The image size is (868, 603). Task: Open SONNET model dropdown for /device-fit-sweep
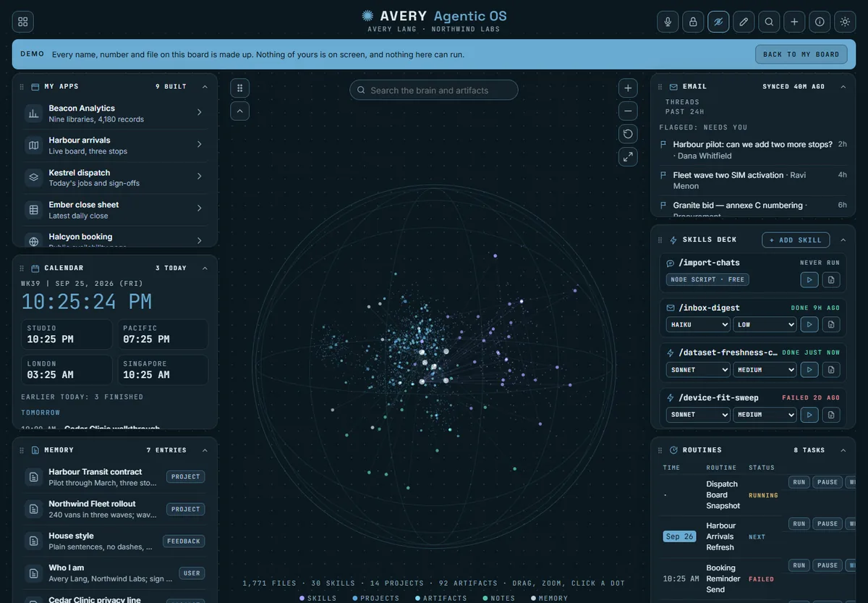click(698, 415)
